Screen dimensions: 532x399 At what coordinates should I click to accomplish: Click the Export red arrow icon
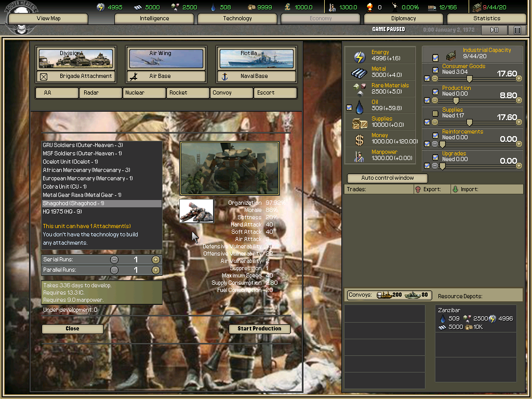click(x=418, y=190)
